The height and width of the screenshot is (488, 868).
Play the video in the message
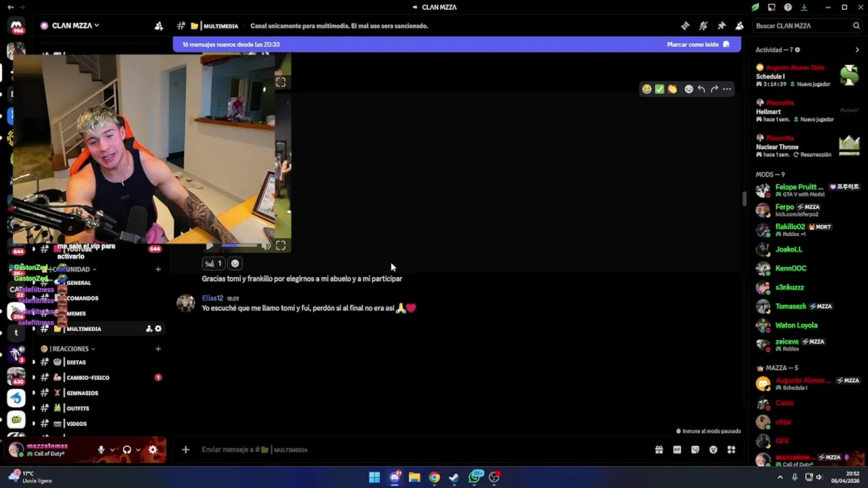(x=209, y=245)
